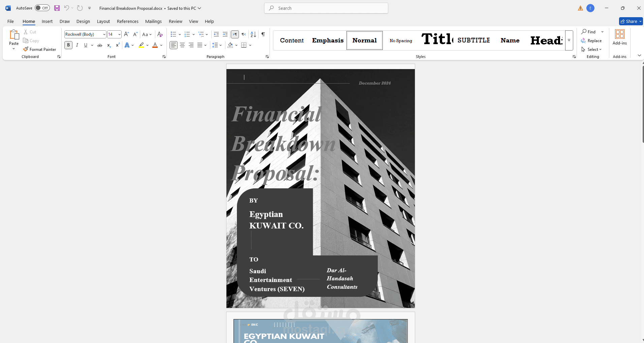Go to the References tab
644x343 pixels.
pyautogui.click(x=128, y=21)
